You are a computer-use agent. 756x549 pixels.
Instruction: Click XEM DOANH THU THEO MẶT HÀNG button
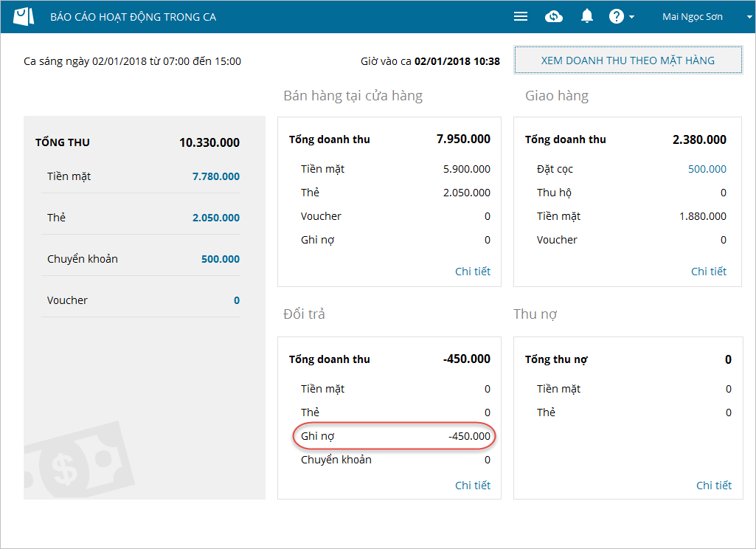click(628, 61)
